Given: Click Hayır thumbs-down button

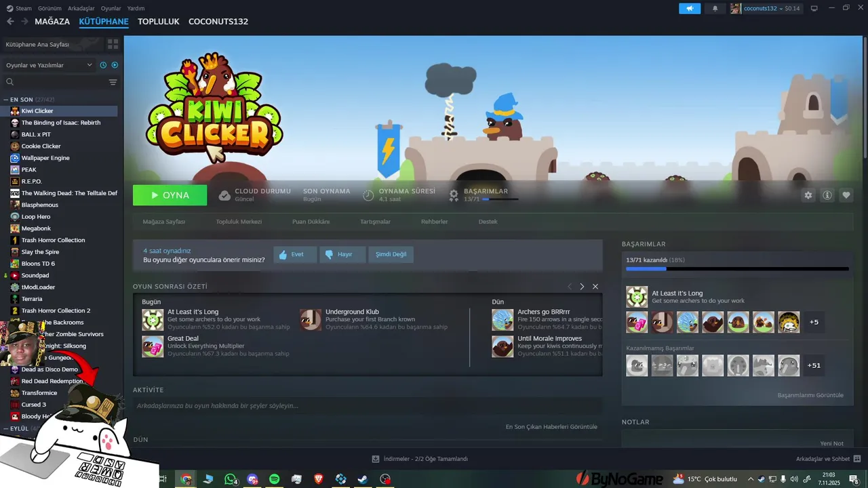Looking at the screenshot, I should coord(342,254).
